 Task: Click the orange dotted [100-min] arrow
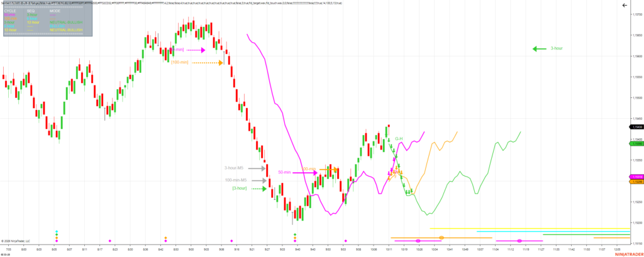click(208, 63)
